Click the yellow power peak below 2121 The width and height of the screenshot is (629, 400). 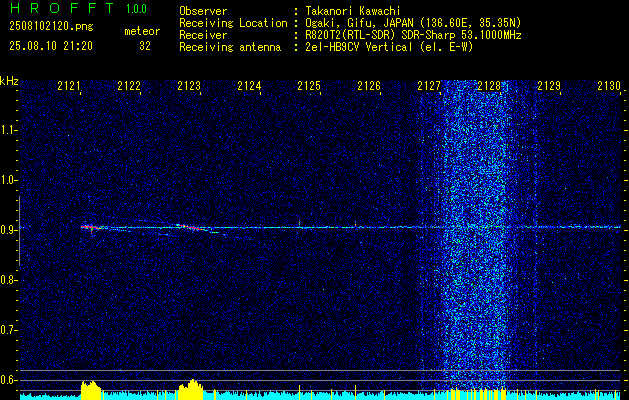point(91,390)
